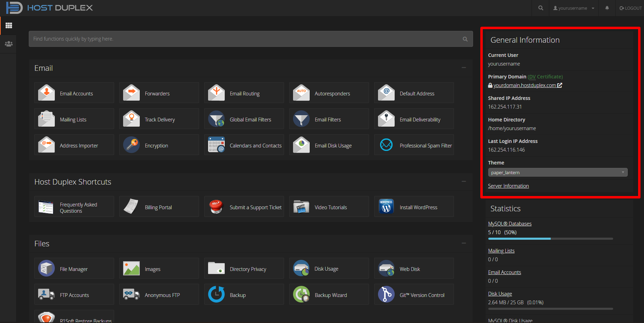Open Address Importer icon
The height and width of the screenshot is (323, 644).
coord(46,145)
